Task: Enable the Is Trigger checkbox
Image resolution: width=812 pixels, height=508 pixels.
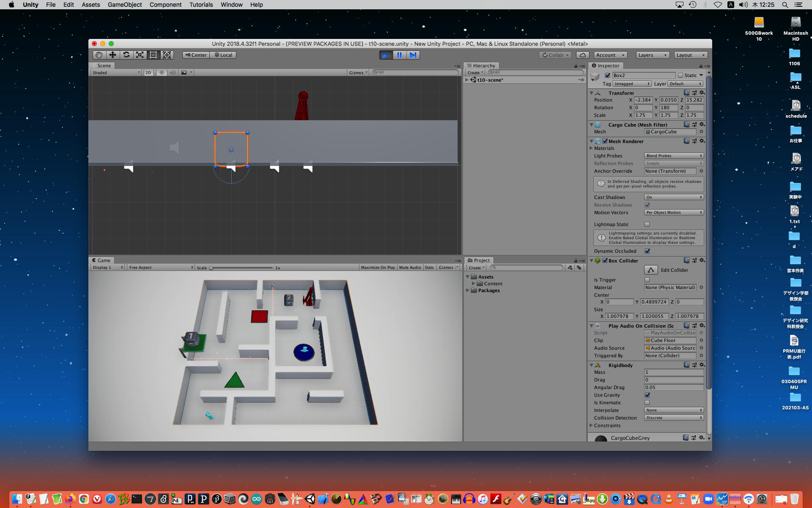Action: [647, 280]
